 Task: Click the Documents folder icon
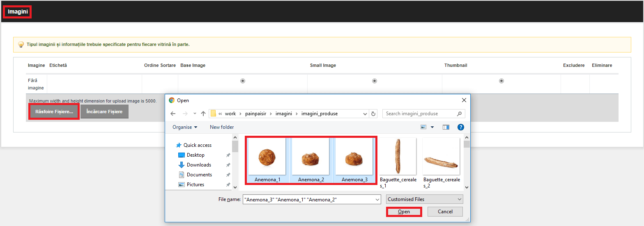182,175
